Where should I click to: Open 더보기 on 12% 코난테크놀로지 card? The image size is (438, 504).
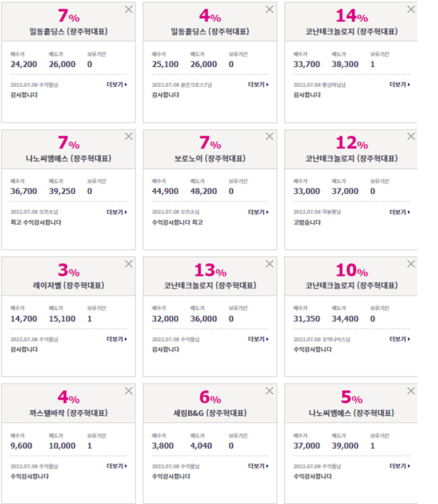pyautogui.click(x=400, y=212)
